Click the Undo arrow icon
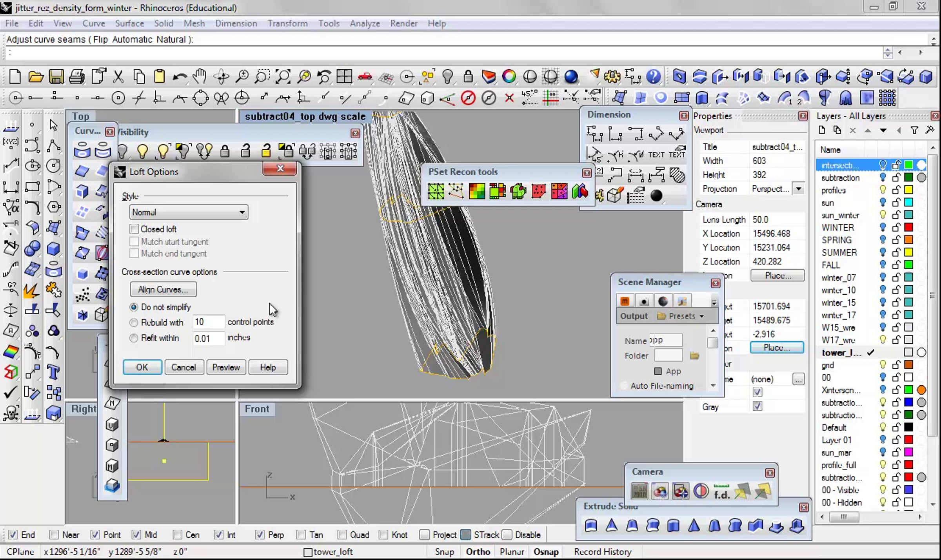The width and height of the screenshot is (941, 560). point(180,76)
